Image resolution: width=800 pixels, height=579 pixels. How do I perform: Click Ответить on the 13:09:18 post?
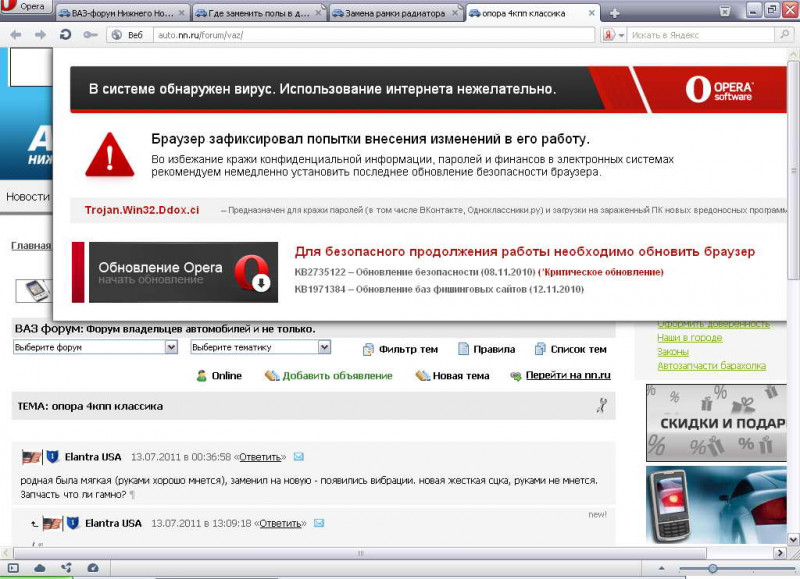coord(281,523)
